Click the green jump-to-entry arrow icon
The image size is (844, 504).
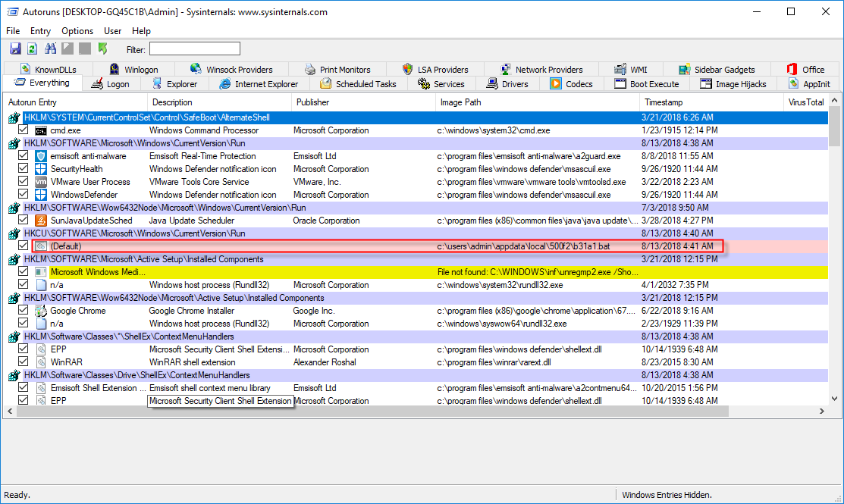(102, 48)
